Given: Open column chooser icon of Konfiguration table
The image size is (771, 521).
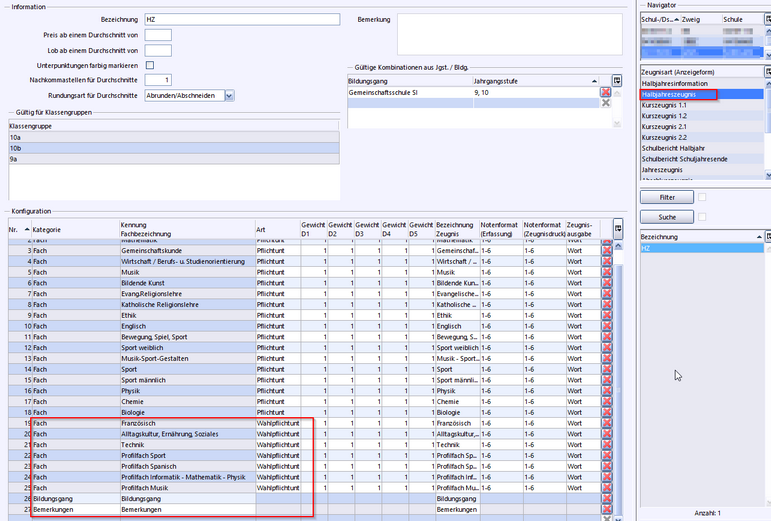Looking at the screenshot, I should [617, 229].
